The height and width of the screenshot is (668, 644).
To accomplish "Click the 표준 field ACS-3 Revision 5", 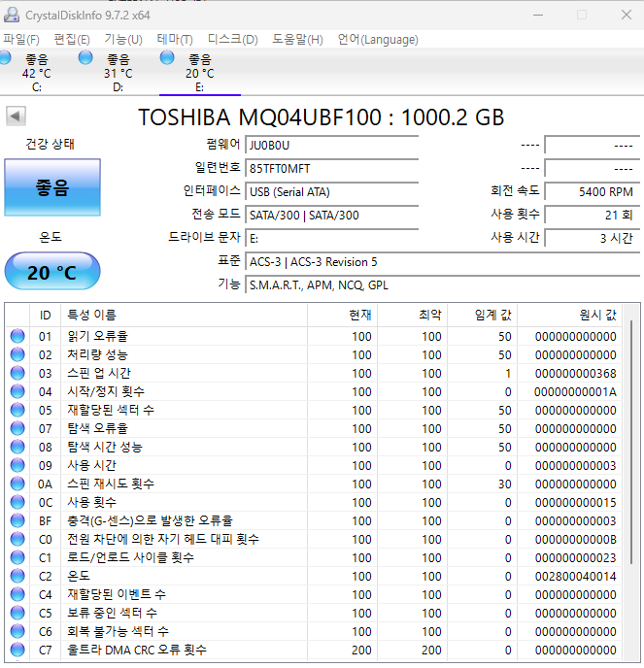I will click(x=443, y=262).
